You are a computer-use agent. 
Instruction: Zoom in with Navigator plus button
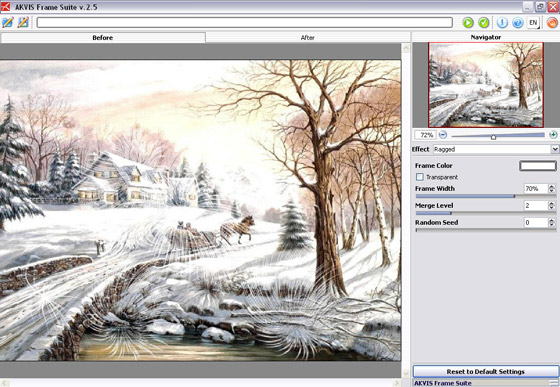point(553,135)
